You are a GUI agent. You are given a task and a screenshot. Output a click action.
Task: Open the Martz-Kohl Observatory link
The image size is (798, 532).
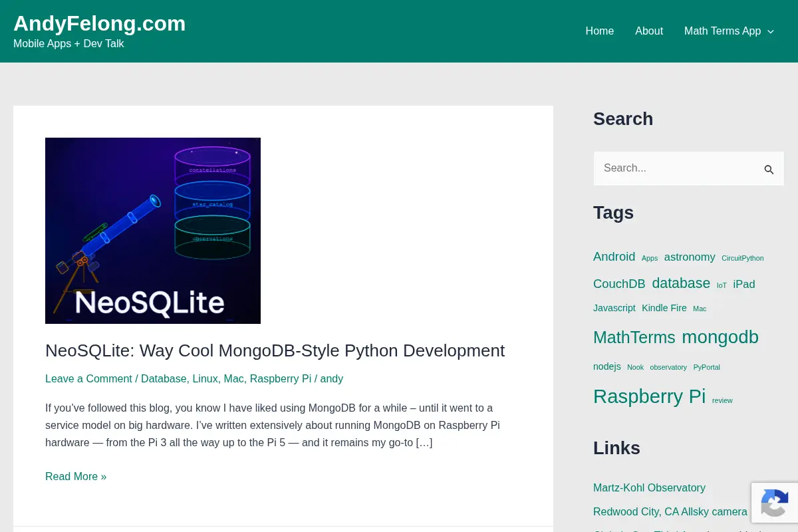tap(649, 487)
